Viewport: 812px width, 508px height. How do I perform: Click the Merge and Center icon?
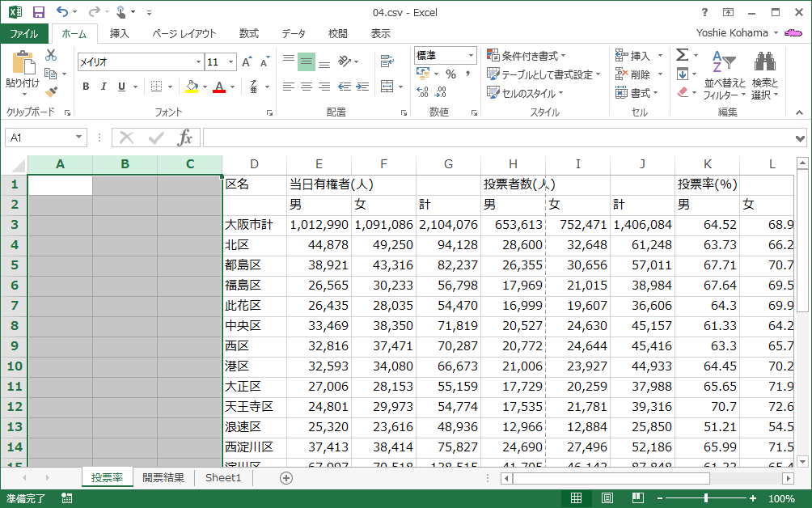(x=387, y=87)
